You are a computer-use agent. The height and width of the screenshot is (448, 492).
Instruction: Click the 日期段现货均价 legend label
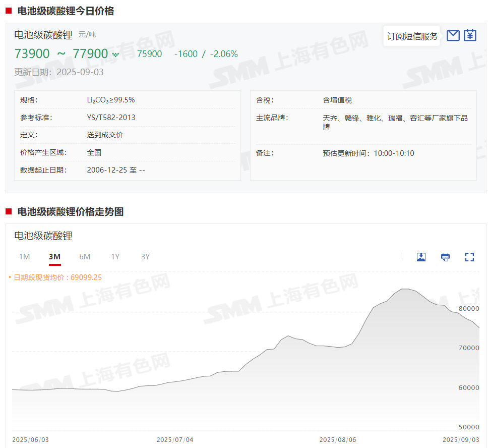click(57, 277)
